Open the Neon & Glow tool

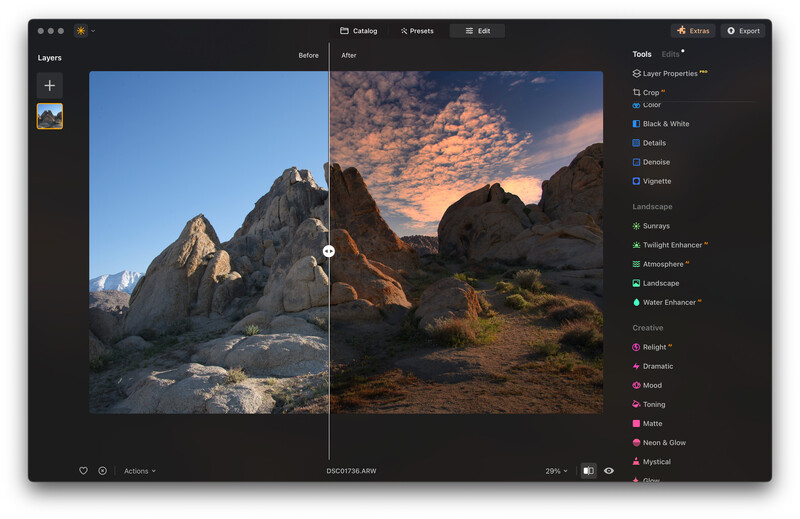click(x=659, y=442)
